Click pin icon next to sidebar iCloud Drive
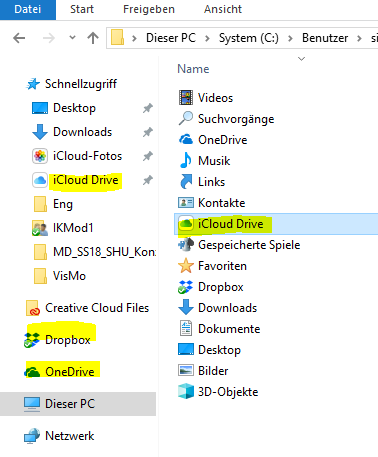 point(148,180)
